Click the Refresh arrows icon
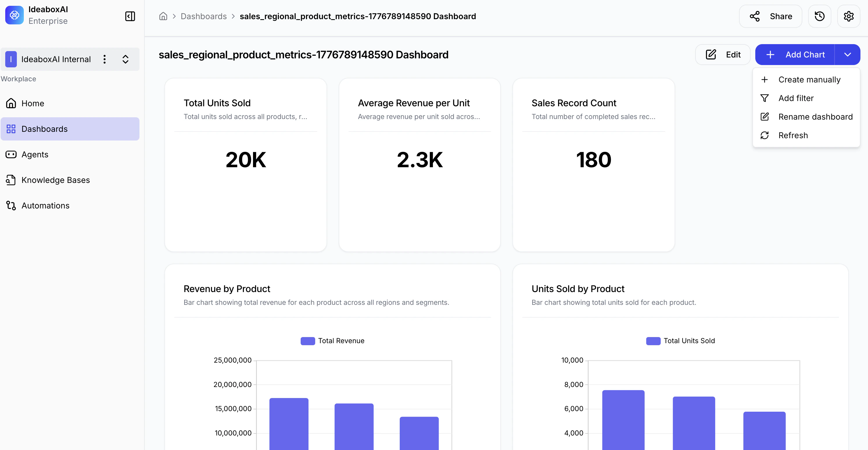Image resolution: width=868 pixels, height=450 pixels. 765,135
